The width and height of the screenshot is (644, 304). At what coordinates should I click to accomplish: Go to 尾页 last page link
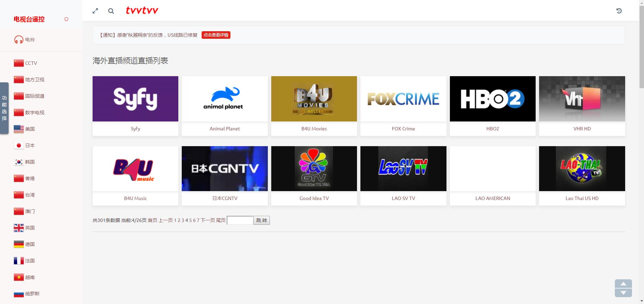pos(221,220)
